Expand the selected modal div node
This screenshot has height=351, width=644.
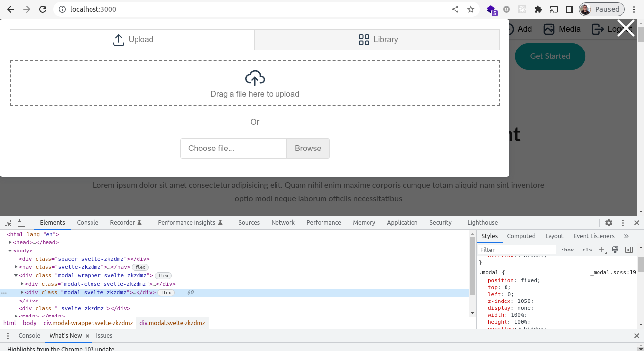22,293
